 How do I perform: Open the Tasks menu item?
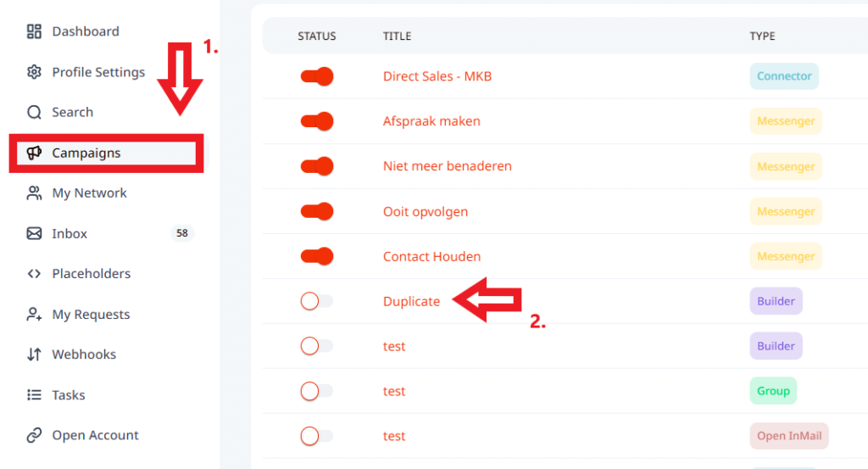coord(68,395)
